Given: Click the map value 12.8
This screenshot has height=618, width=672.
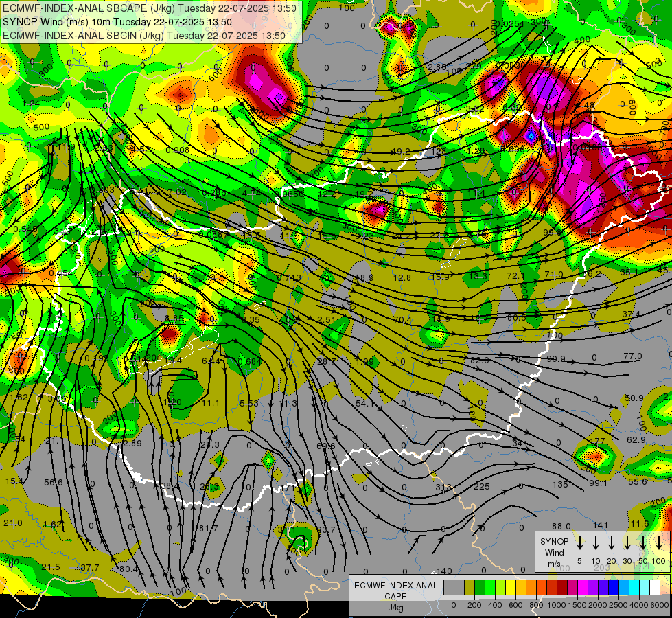Looking at the screenshot, I should 402,277.
